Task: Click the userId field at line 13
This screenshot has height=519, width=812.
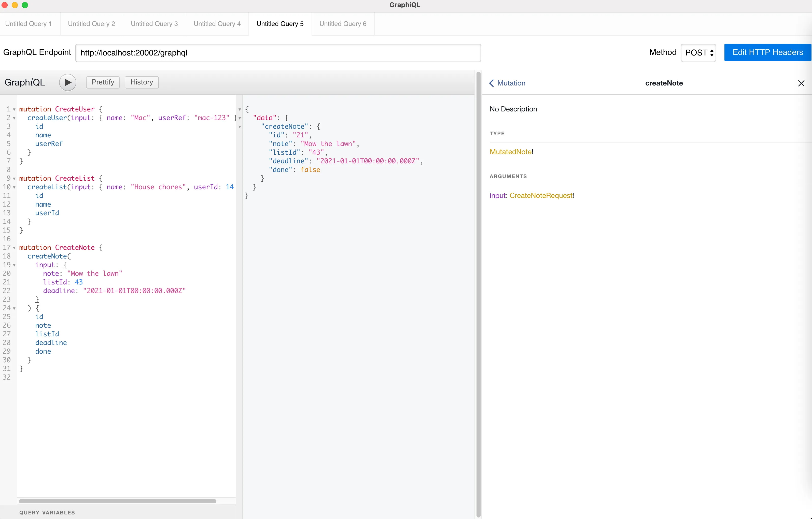Action: coord(47,213)
